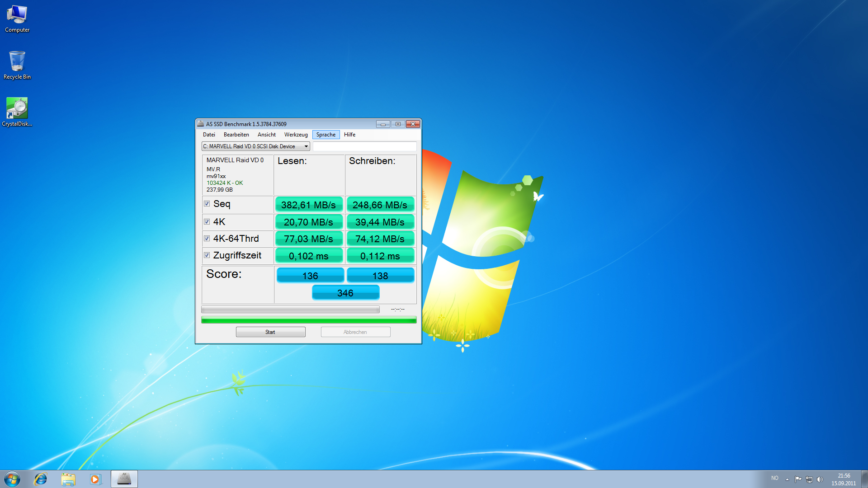Open the Datei menu
Viewport: 868px width, 488px height.
tap(209, 135)
